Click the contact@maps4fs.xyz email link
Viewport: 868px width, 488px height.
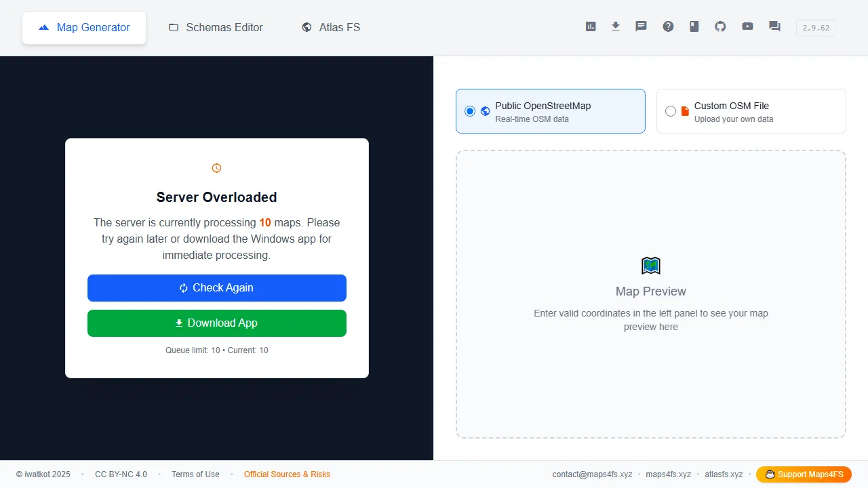pos(592,474)
